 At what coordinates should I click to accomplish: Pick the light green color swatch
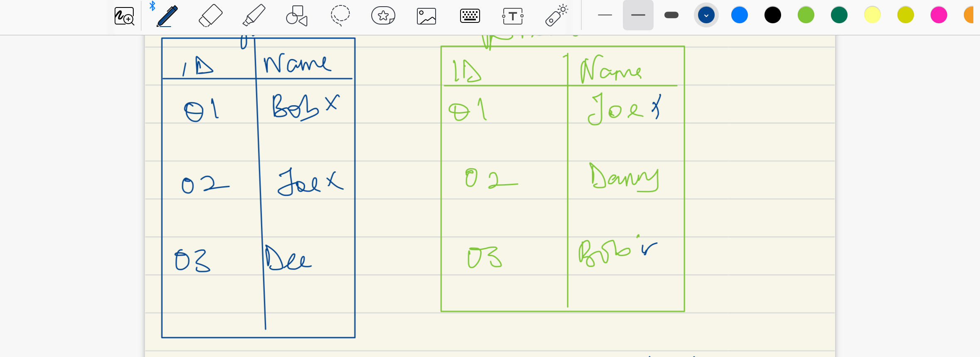tap(806, 15)
